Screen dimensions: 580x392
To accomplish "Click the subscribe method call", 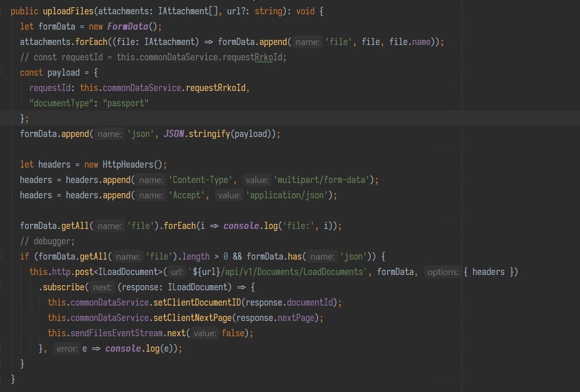I will [63, 287].
